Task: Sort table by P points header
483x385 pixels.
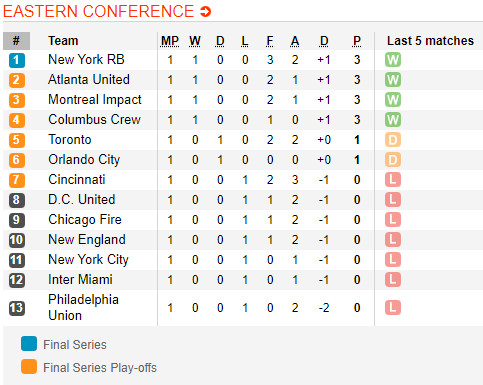Action: click(357, 41)
